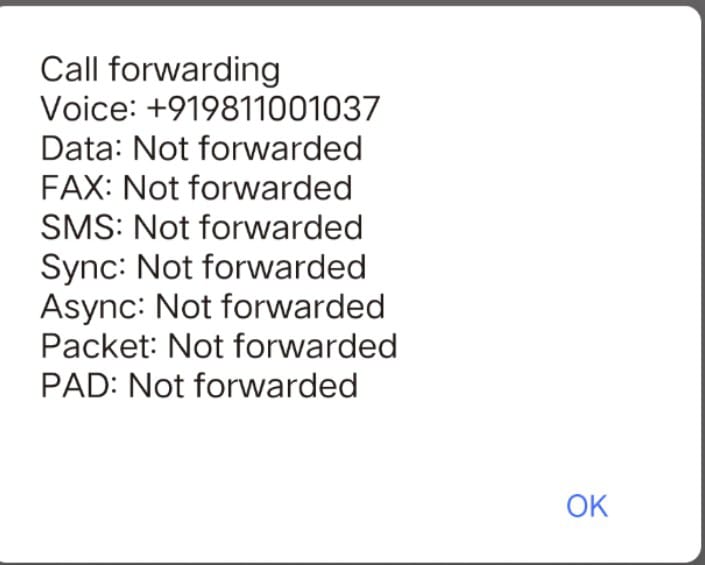Click the Data label
This screenshot has width=705, height=565.
tap(81, 149)
